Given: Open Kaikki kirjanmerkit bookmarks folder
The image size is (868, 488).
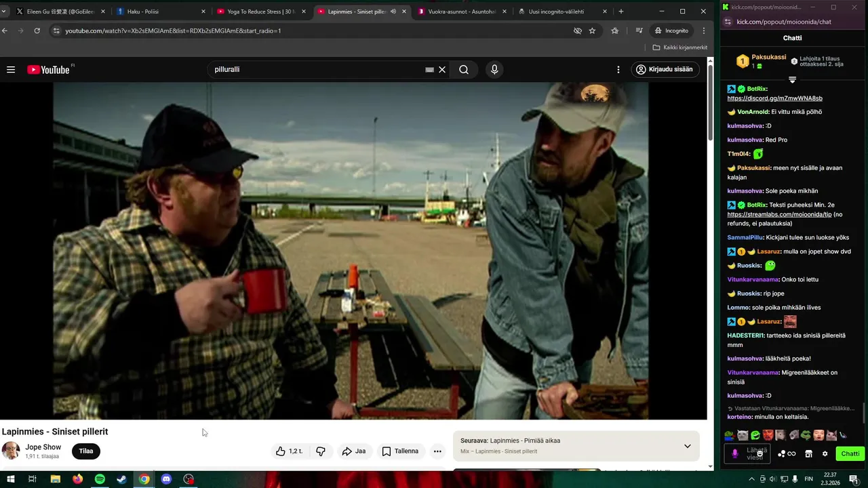Looking at the screenshot, I should pyautogui.click(x=680, y=47).
